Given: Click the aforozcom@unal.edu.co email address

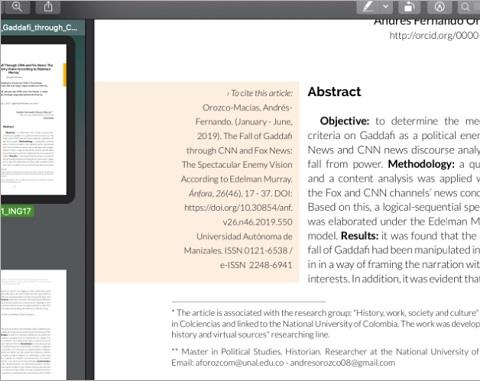Looking at the screenshot, I should tap(239, 363).
